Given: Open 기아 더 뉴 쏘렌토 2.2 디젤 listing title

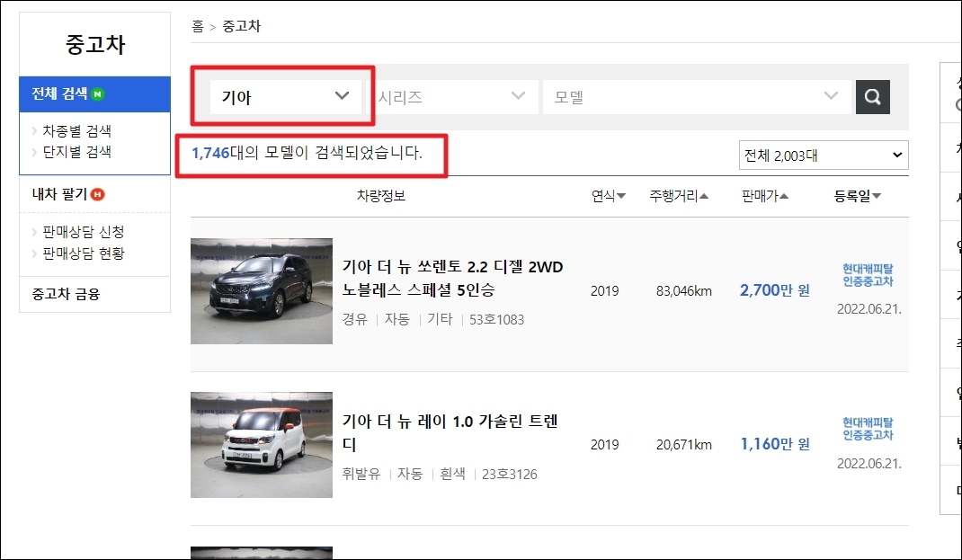Looking at the screenshot, I should [x=453, y=278].
